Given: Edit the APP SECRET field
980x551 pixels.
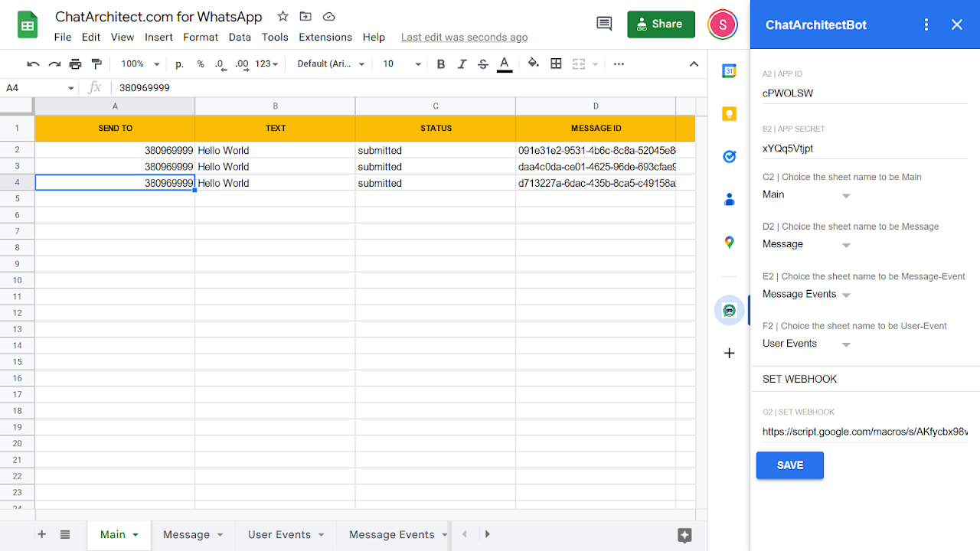Looking at the screenshot, I should (x=865, y=148).
